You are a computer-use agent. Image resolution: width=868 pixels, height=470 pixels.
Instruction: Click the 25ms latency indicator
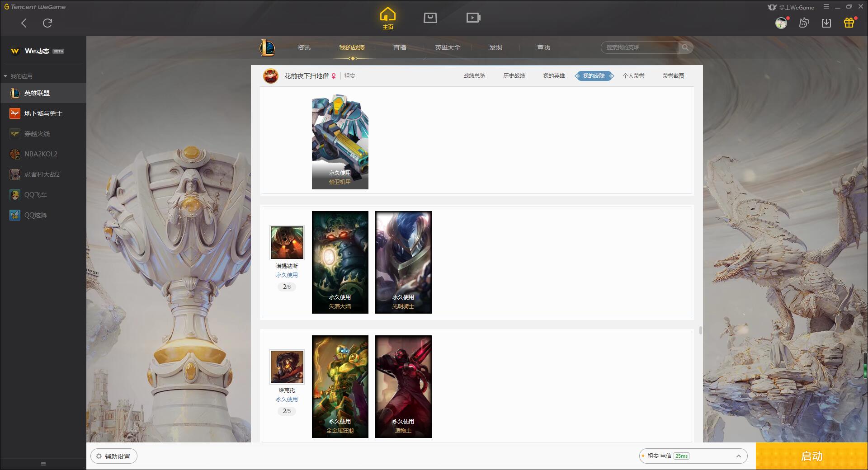point(681,456)
